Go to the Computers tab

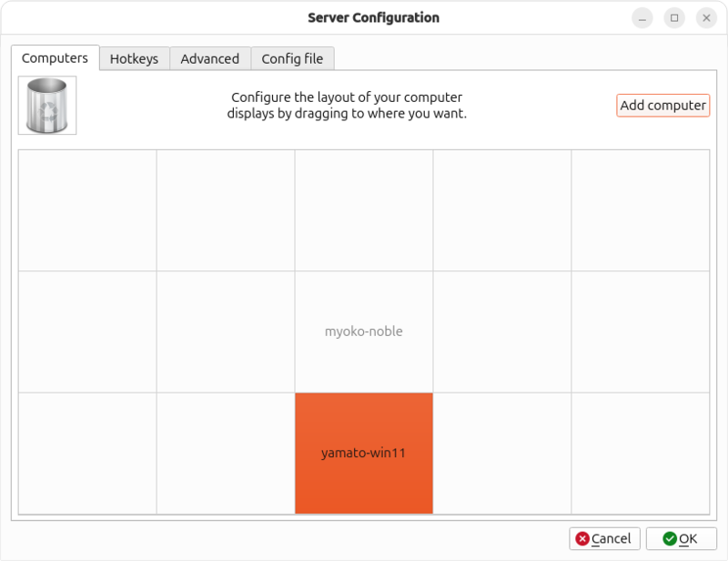[55, 57]
